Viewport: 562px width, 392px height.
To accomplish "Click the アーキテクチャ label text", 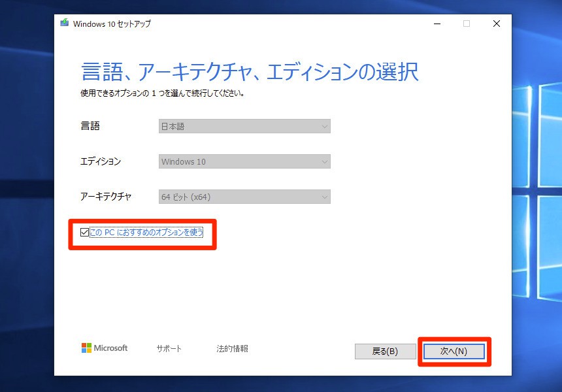I will point(106,197).
